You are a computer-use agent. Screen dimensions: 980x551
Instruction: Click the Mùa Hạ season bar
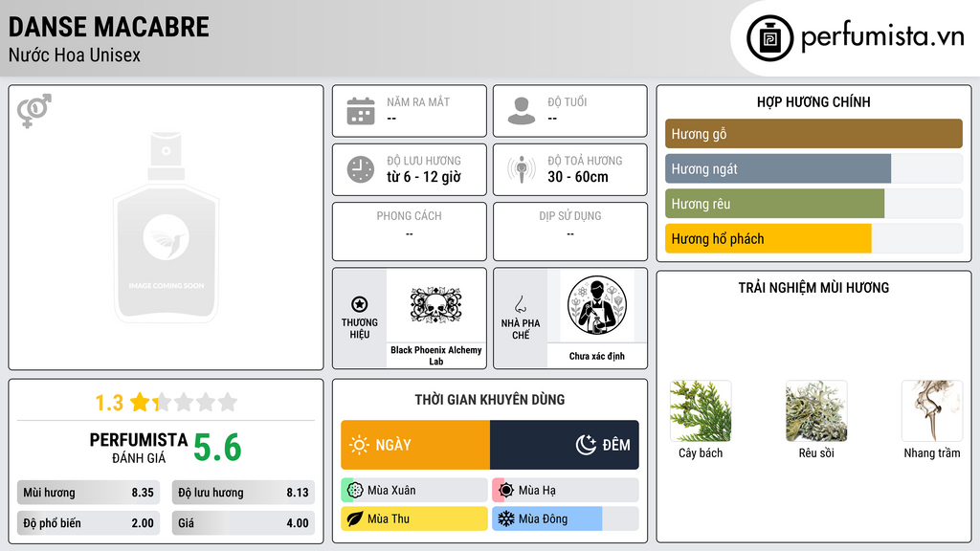click(x=566, y=491)
